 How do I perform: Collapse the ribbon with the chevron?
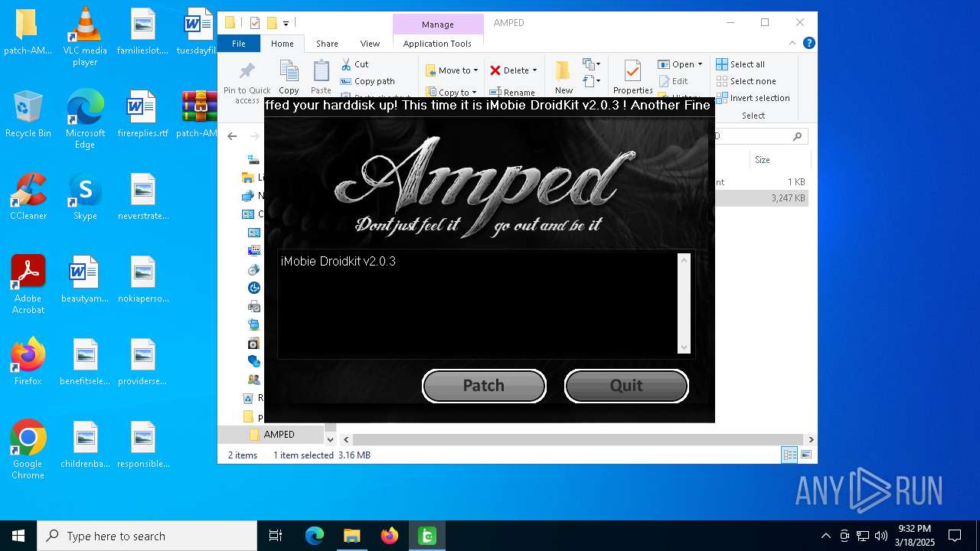(793, 44)
